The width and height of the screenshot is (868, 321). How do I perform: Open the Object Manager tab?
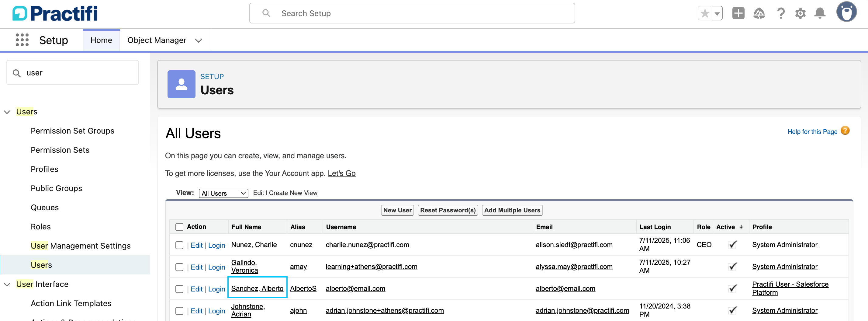[x=157, y=40]
